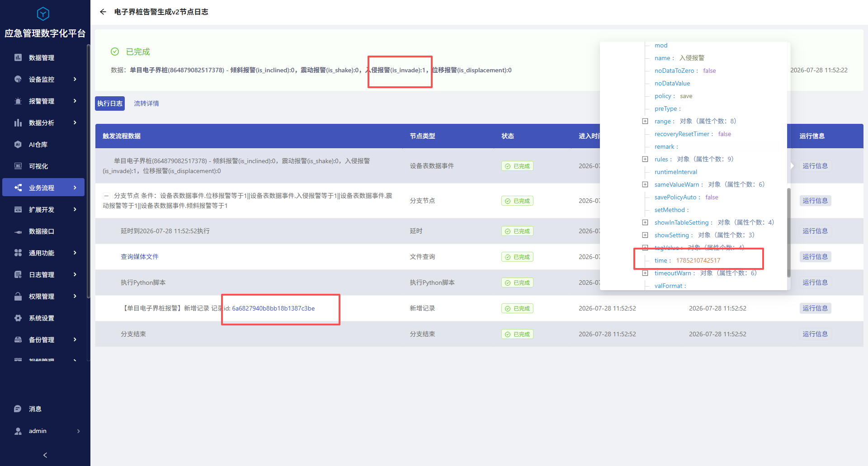Click the AI仓库 icon in sidebar
Viewport: 868px width, 466px height.
pos(18,144)
